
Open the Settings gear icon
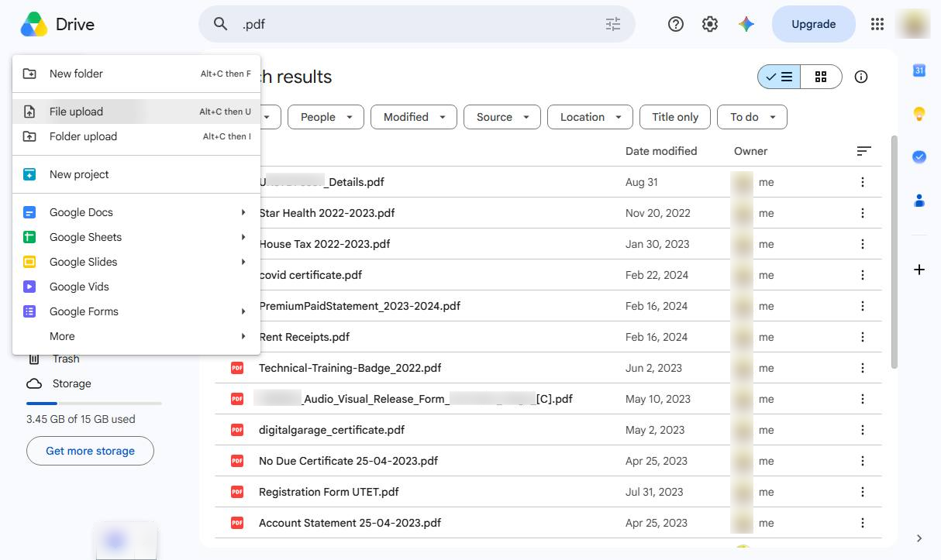(x=710, y=24)
